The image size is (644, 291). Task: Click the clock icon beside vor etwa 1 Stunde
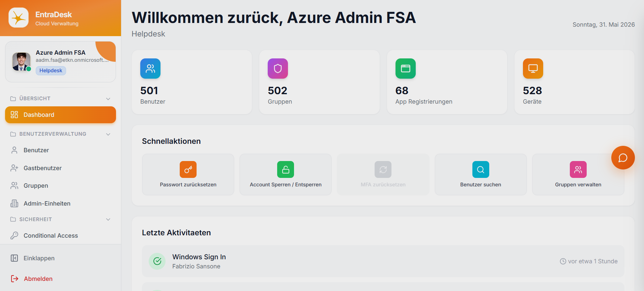tap(563, 261)
